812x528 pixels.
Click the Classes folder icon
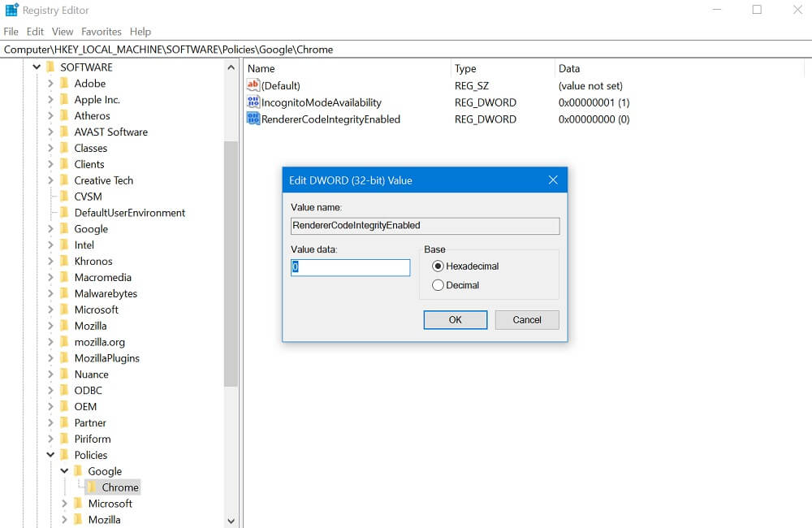[x=65, y=148]
